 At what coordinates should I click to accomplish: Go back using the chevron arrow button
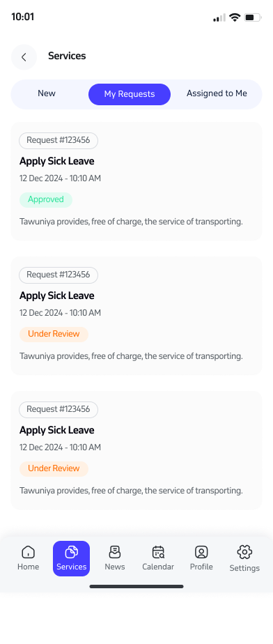pyautogui.click(x=24, y=57)
